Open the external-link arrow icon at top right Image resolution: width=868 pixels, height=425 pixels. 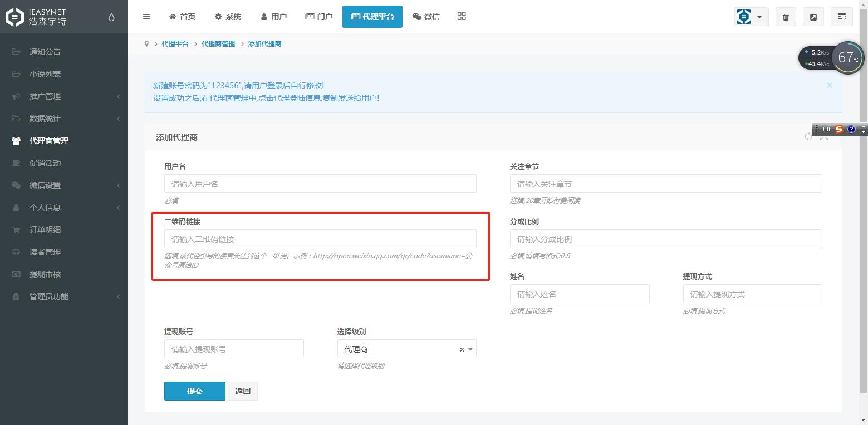[813, 16]
